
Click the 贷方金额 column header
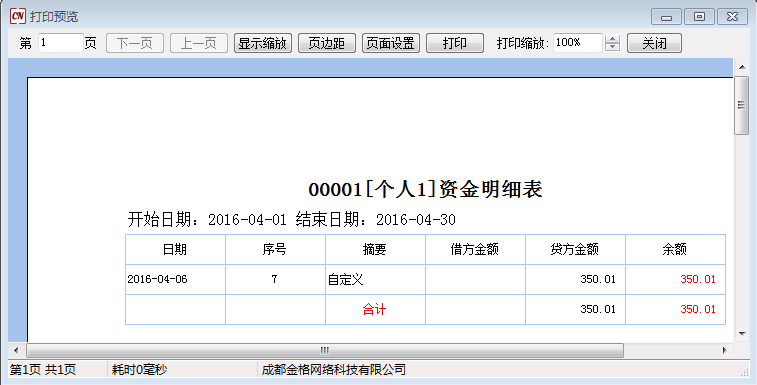pyautogui.click(x=575, y=249)
